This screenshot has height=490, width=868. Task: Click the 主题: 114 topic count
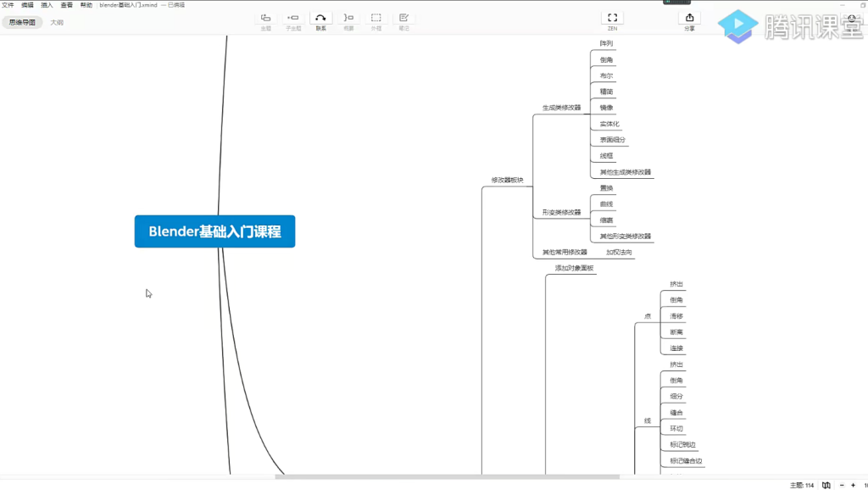[x=802, y=486]
